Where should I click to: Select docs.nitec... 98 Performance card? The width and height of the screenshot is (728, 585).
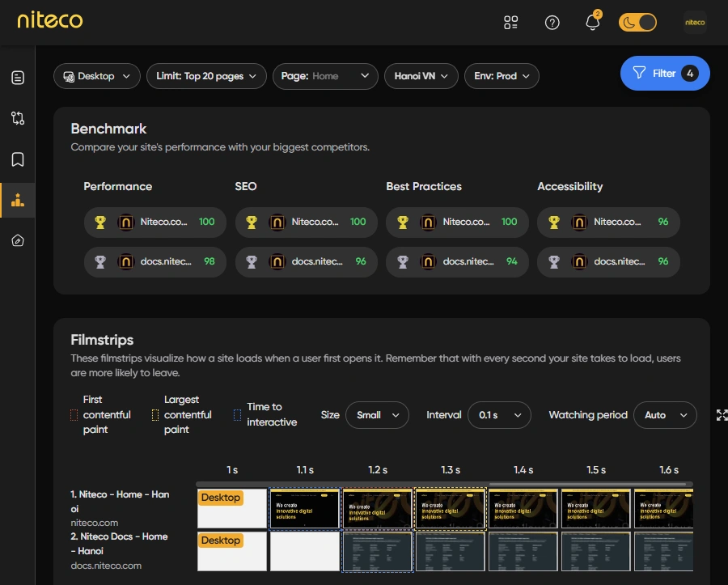coord(155,262)
